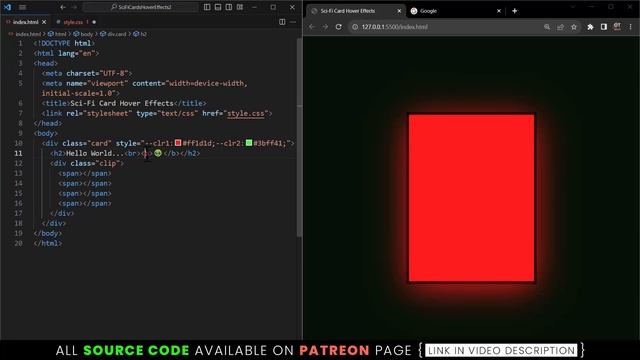
Task: Open the red #ff1d1d color swatch
Action: (x=178, y=143)
